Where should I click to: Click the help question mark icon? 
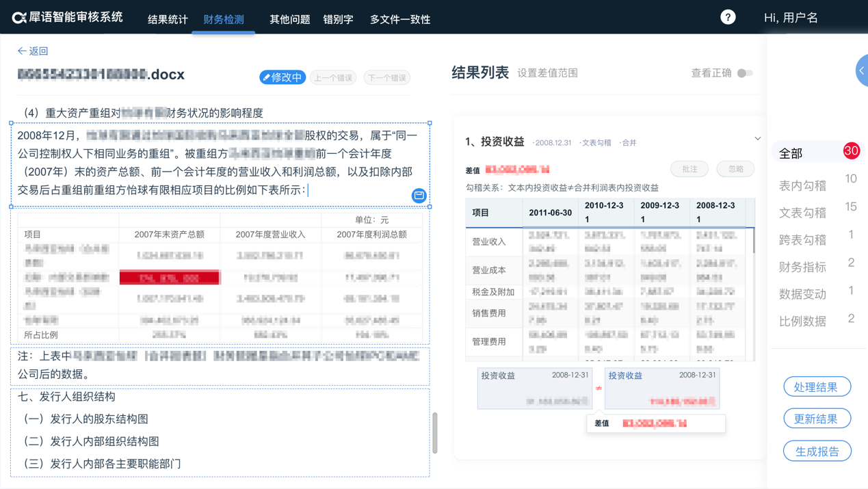pos(728,17)
